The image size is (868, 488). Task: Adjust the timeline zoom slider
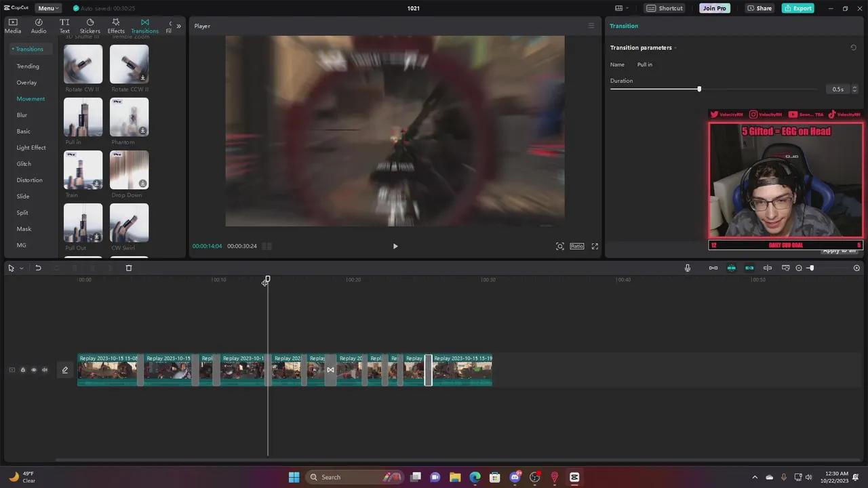(x=811, y=268)
